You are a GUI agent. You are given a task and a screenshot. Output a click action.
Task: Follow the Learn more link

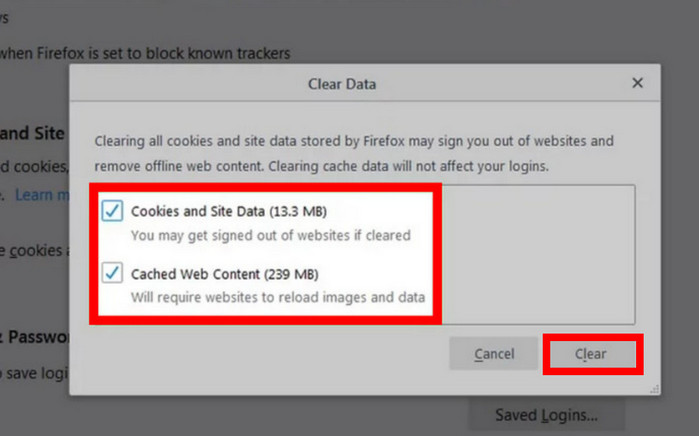click(x=42, y=195)
